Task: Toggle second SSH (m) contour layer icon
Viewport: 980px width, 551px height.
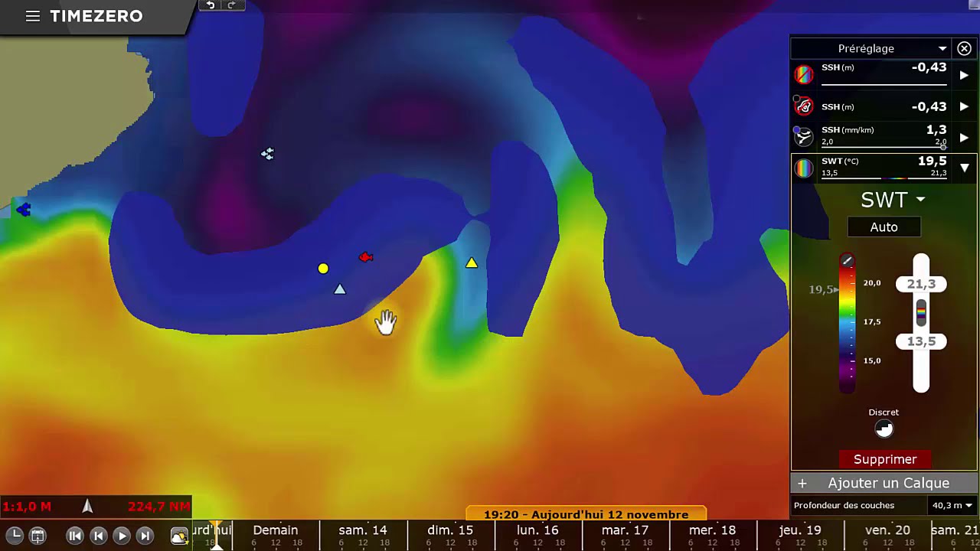Action: click(803, 106)
